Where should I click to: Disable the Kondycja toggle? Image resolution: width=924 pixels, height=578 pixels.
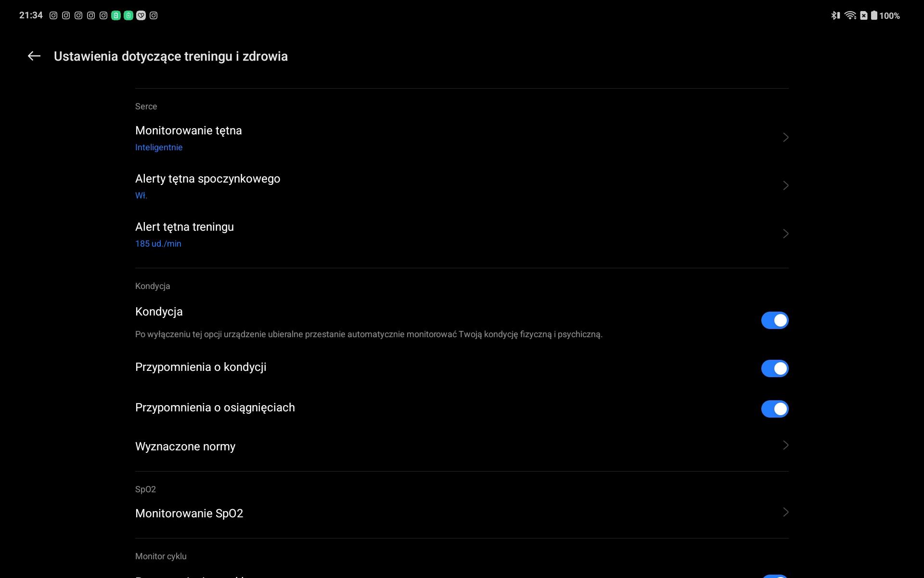pos(774,320)
